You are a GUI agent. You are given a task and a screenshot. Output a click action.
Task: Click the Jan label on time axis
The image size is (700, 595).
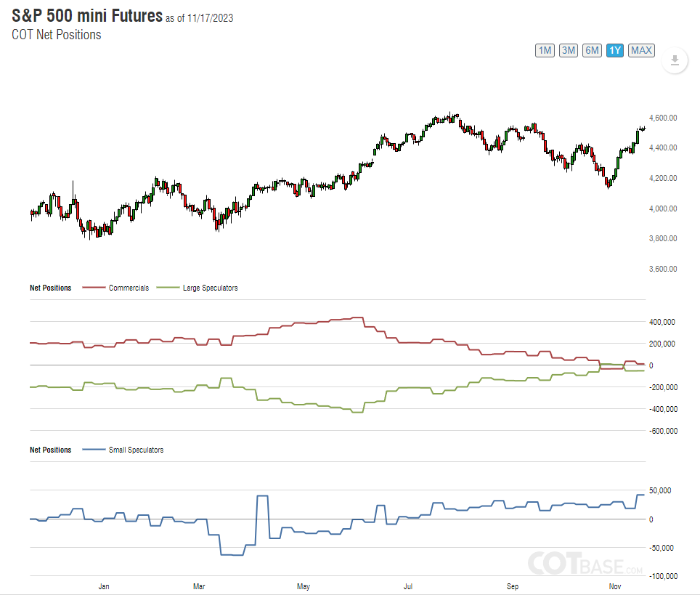point(103,586)
